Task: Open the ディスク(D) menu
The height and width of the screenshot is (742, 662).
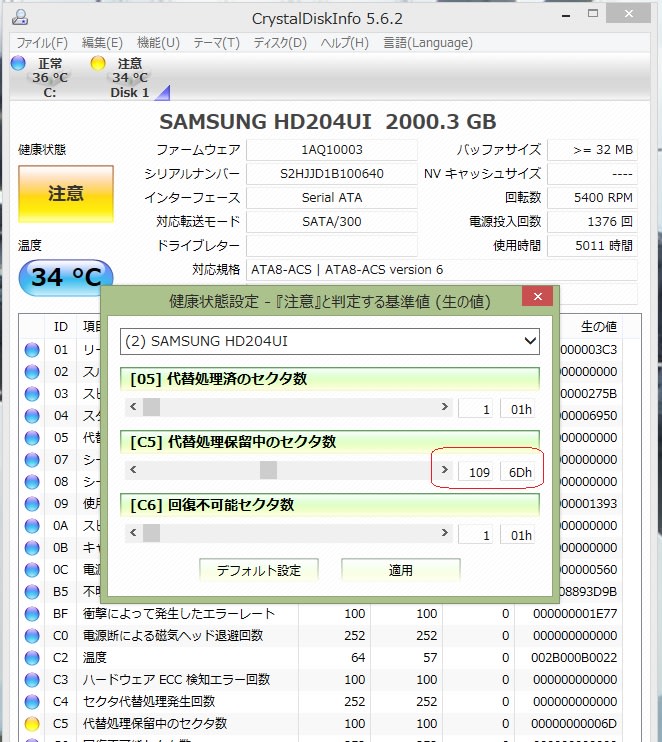Action: click(x=280, y=43)
